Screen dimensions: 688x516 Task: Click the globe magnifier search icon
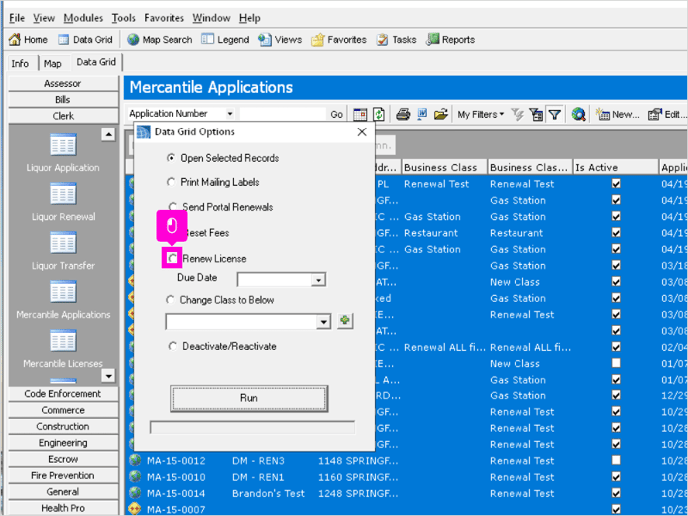(x=578, y=115)
